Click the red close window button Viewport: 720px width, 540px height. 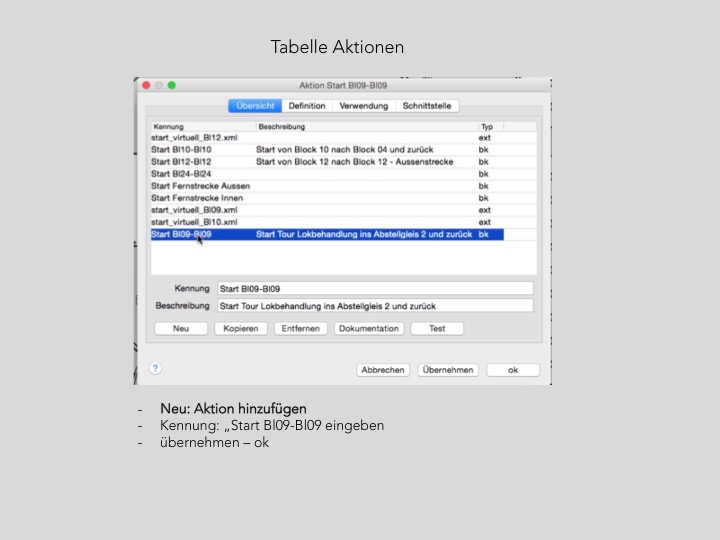tap(146, 86)
